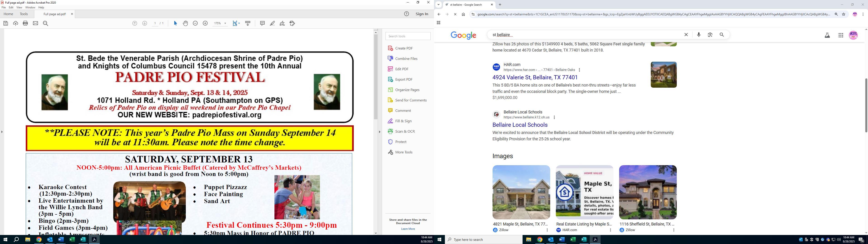Viewport: 868px width, 244px height.
Task: Switch to the Tools tab
Action: click(x=24, y=14)
